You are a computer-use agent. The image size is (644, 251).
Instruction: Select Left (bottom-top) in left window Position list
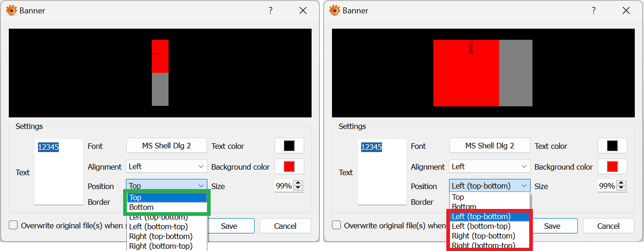(x=167, y=227)
